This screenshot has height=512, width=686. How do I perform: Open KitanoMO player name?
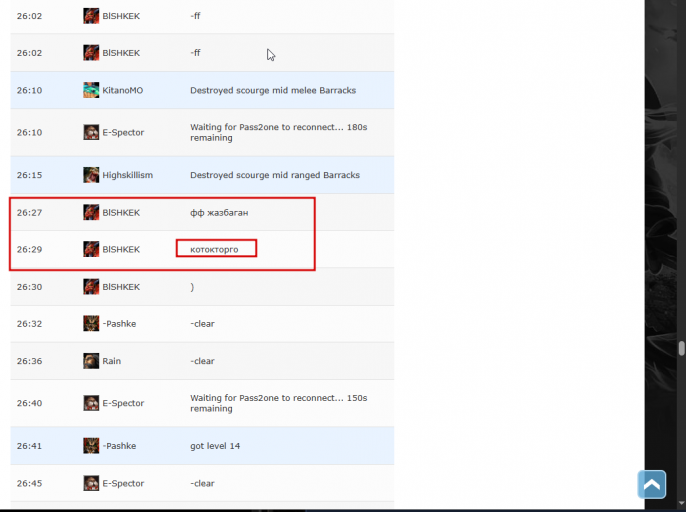tap(122, 90)
